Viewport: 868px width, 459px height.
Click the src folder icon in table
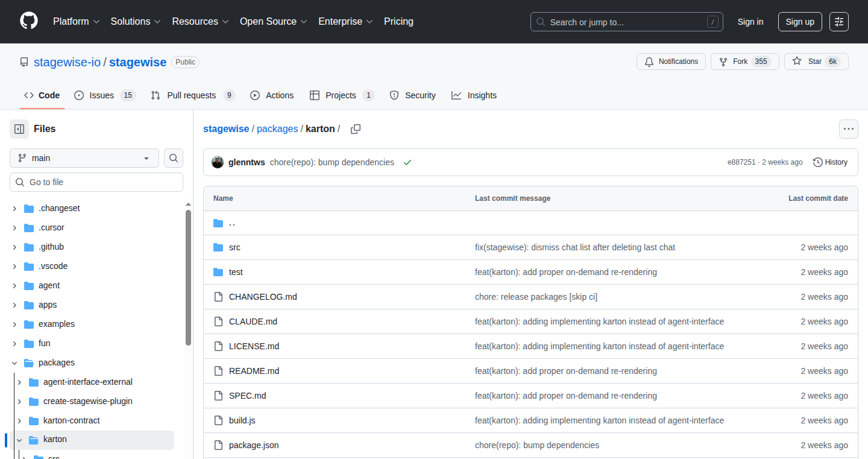218,247
